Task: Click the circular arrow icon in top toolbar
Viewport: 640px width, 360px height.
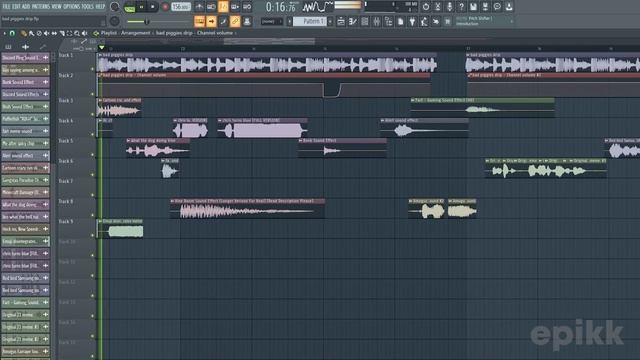Action: (426, 7)
